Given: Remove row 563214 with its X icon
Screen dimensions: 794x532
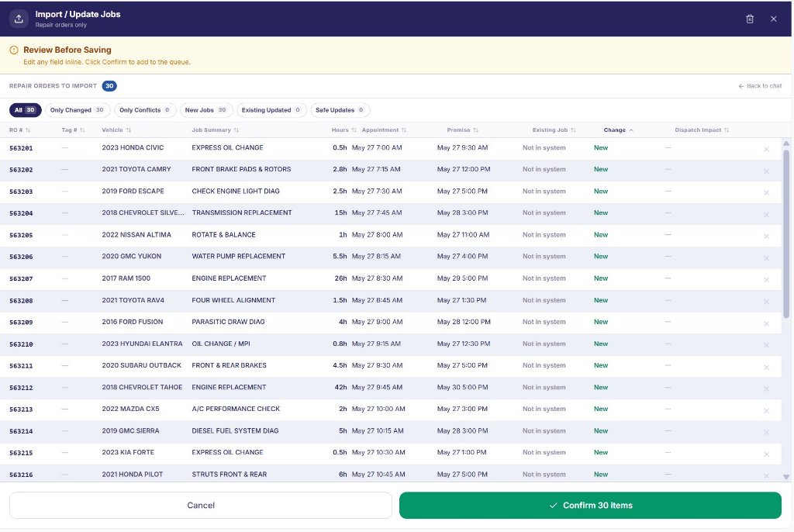Looking at the screenshot, I should [766, 432].
